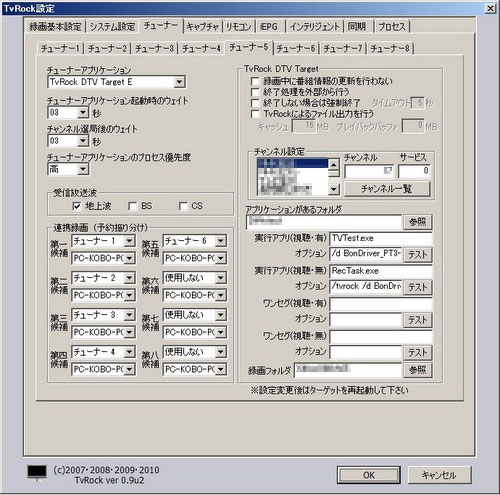Open the インテリジェント tab
Image resolution: width=500 pixels, height=495 pixels.
click(315, 27)
